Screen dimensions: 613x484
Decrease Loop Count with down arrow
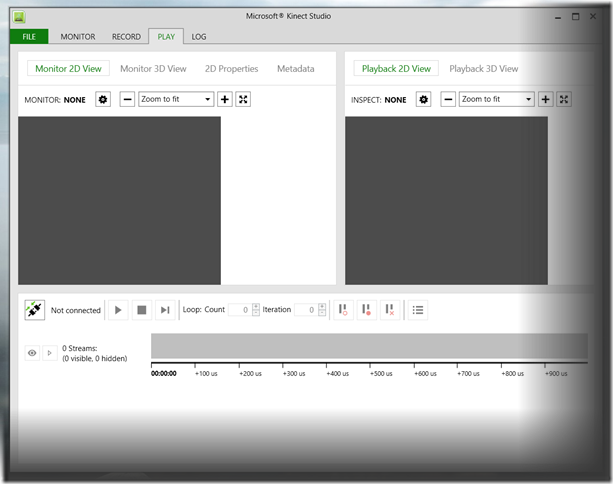(x=256, y=313)
